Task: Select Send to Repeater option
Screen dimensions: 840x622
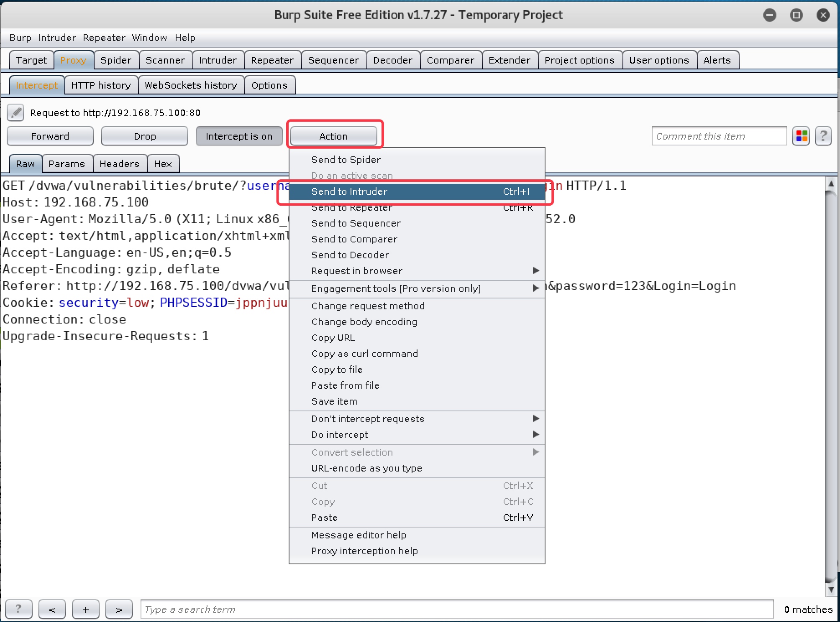Action: pos(352,208)
